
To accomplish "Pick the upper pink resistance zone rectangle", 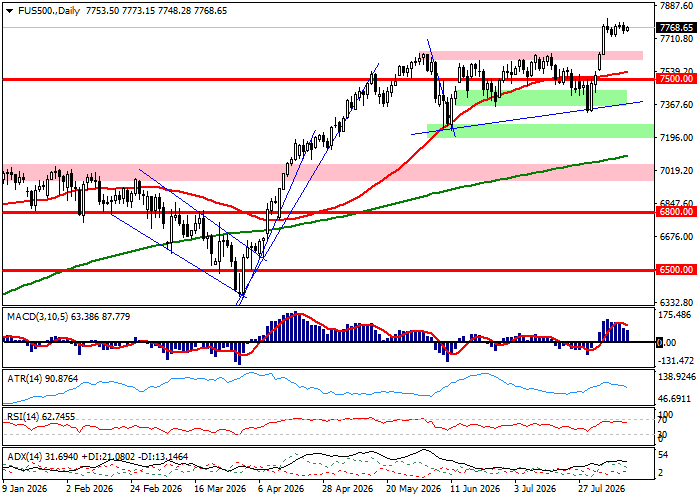I will coord(536,55).
